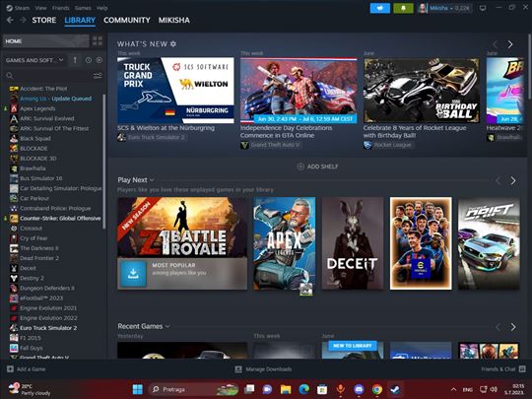This screenshot has width=532, height=399.
Task: Select Among Us - Update Queued
Action: pos(55,99)
